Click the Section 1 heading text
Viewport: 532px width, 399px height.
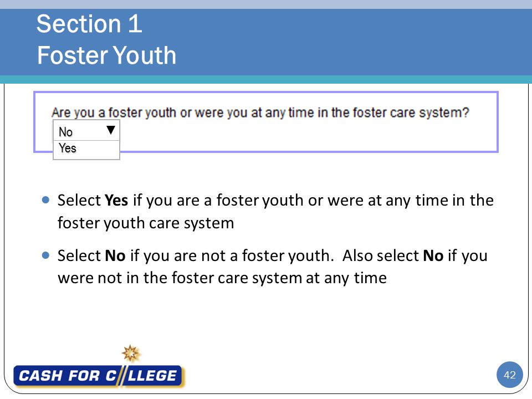[x=89, y=24]
